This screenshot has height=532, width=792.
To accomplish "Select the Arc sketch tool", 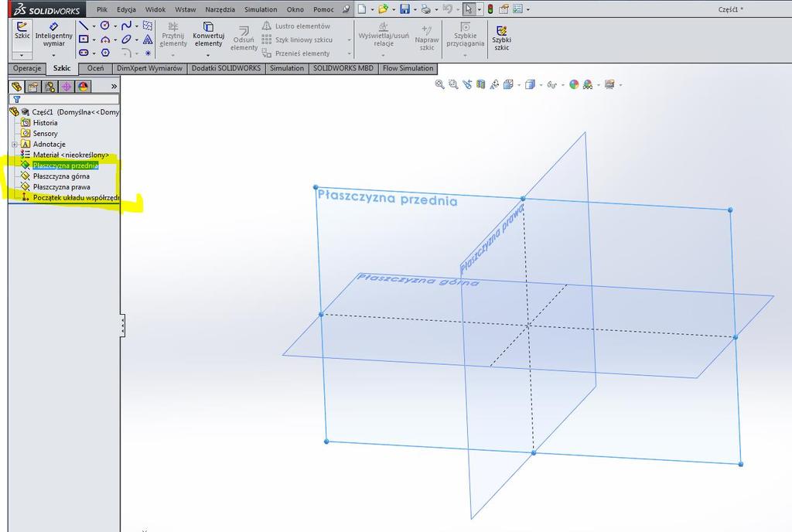I will coord(104,39).
